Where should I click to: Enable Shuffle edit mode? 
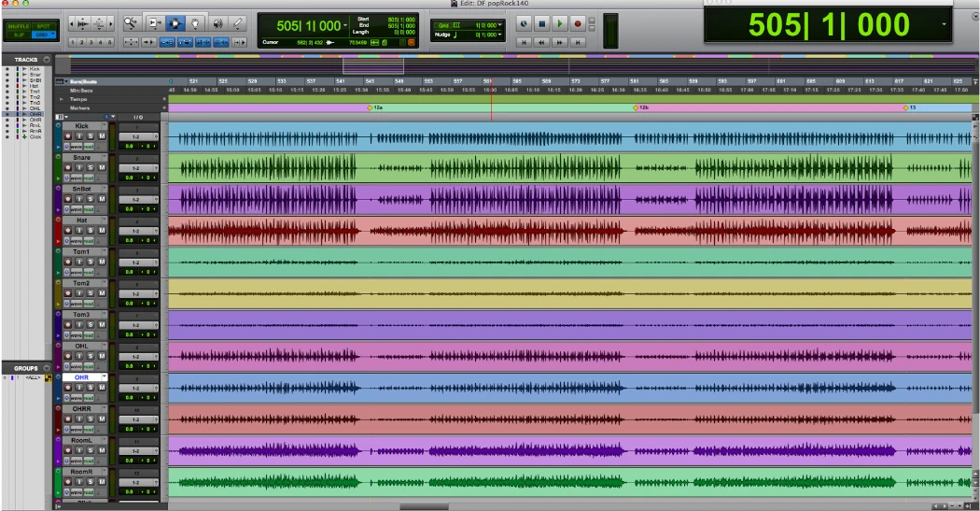coord(19,25)
